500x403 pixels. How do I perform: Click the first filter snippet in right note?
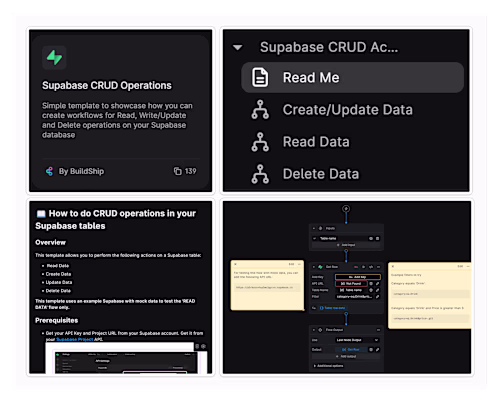click(430, 294)
